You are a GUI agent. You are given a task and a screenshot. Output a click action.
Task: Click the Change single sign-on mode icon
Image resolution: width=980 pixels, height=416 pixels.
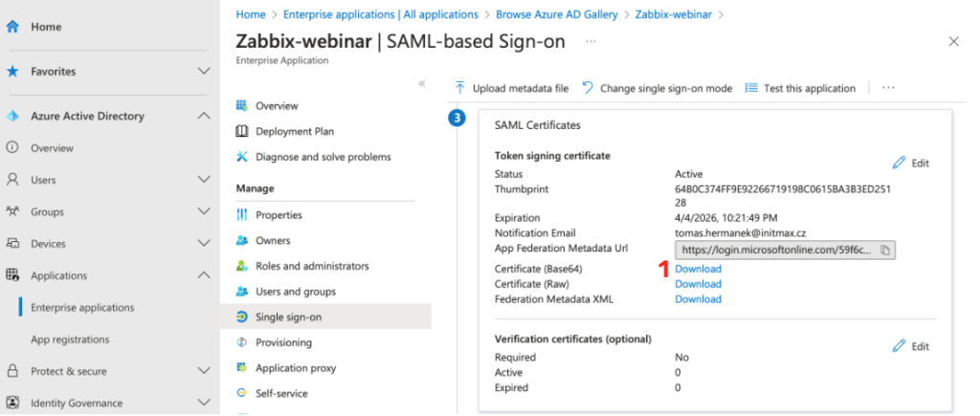click(x=588, y=88)
